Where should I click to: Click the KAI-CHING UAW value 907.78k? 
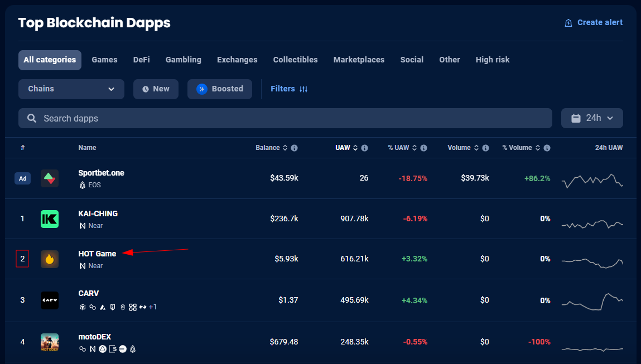354,219
